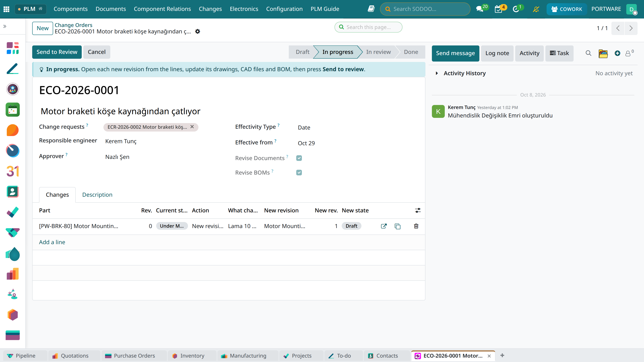This screenshot has height=362, width=644.
Task: Open the green calendar app in sidebar
Action: click(13, 110)
